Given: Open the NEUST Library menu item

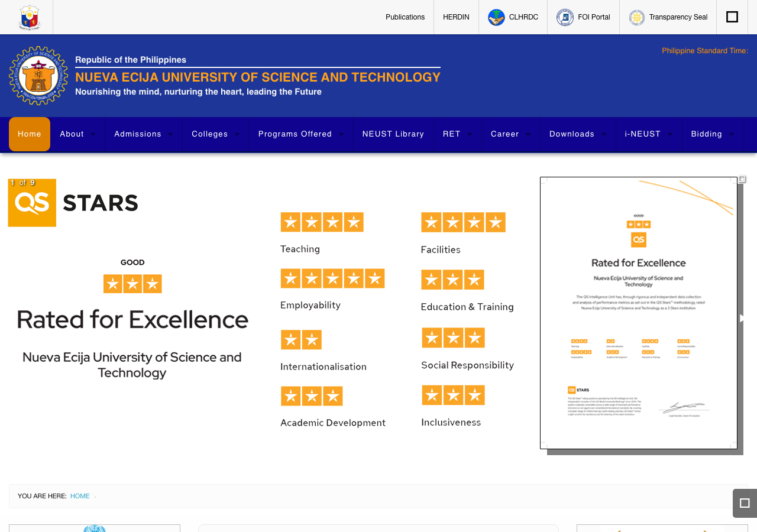Looking at the screenshot, I should 393,134.
